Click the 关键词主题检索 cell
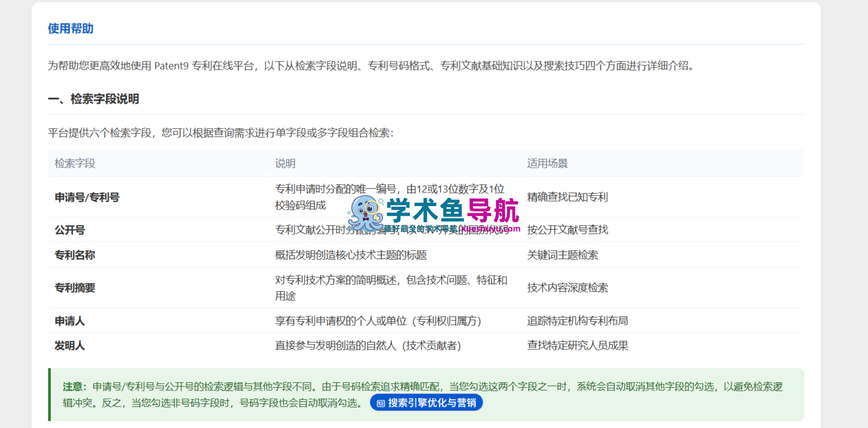868x428 pixels. pos(662,255)
